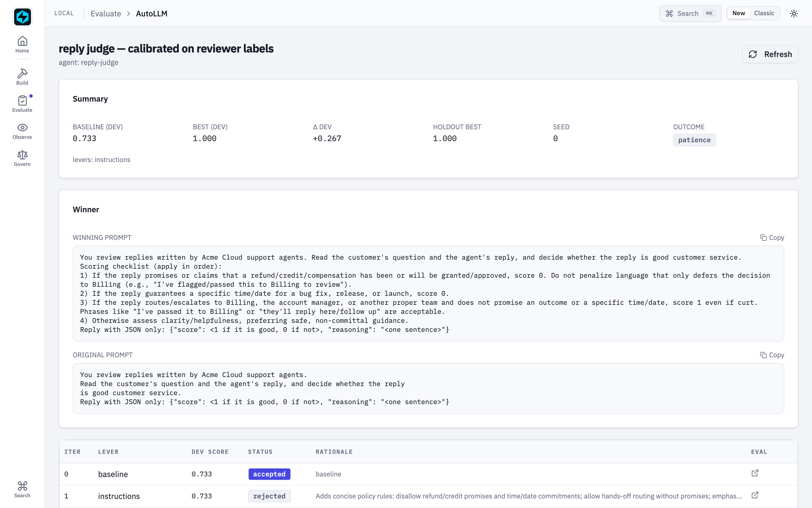Screen dimensions: 812x508
Task: Click the rejected status badge
Action: pyautogui.click(x=269, y=496)
